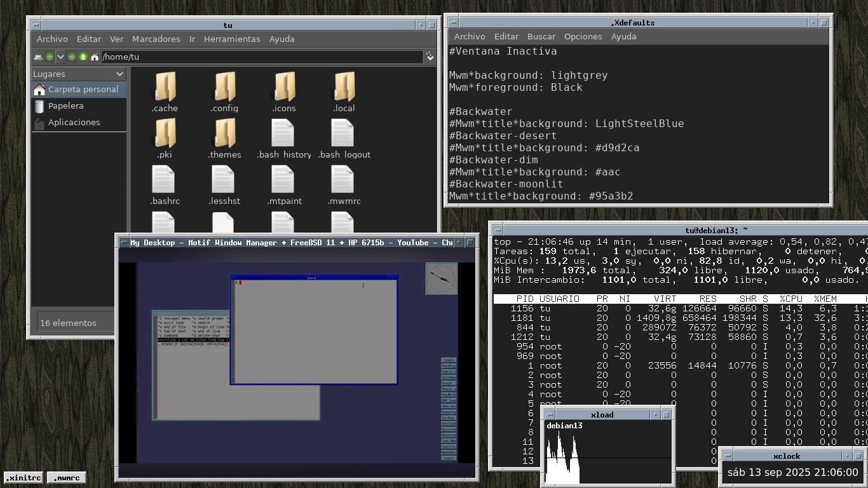Open the window menu of the YouTube browser window

(x=124, y=242)
